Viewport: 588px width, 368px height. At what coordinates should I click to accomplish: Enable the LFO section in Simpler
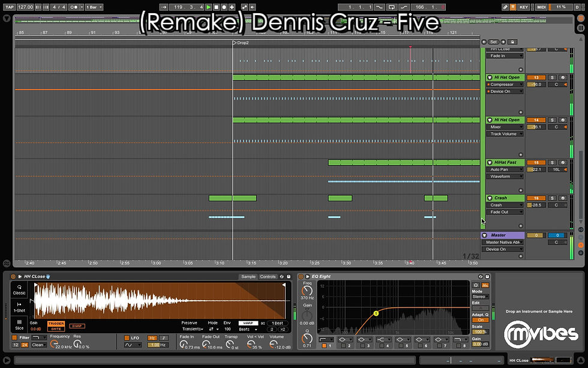(127, 337)
